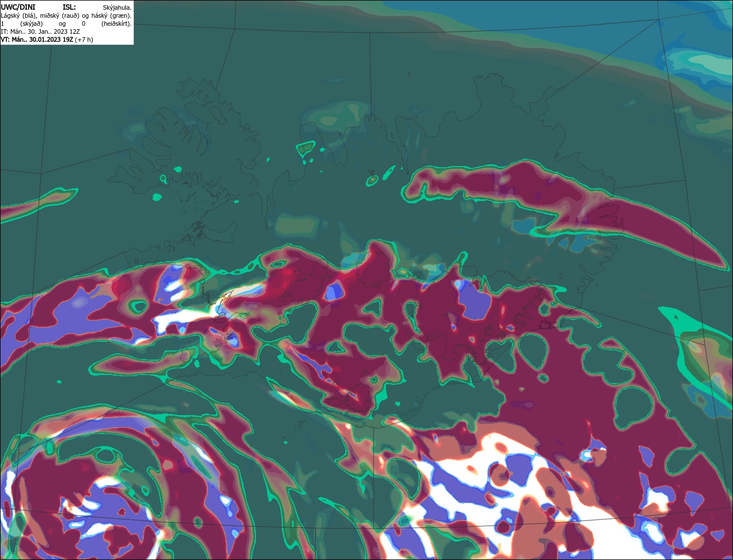This screenshot has height=560, width=733.
Task: Click the "IT: Mán.. 30. Jan.. 2023 12Z" line
Action: 40,32
